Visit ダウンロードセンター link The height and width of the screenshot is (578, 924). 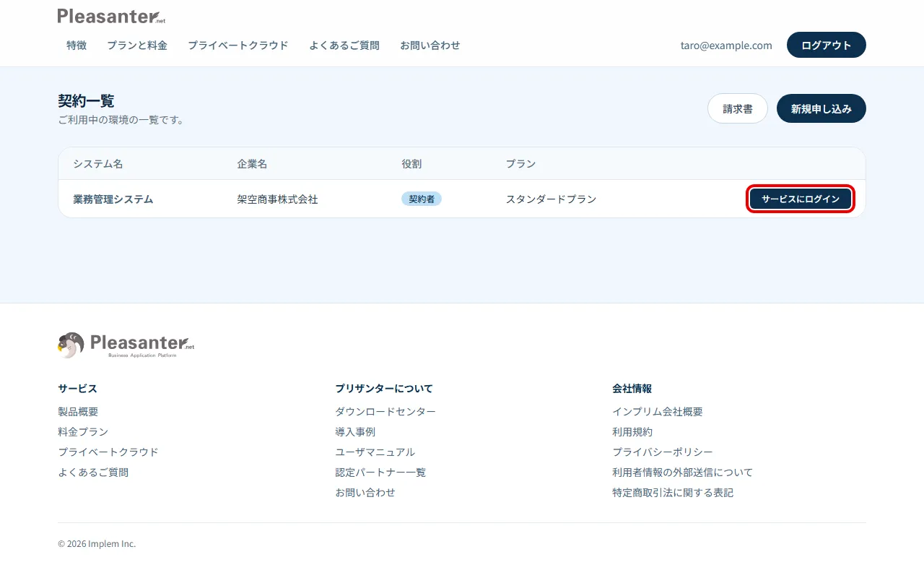click(385, 411)
